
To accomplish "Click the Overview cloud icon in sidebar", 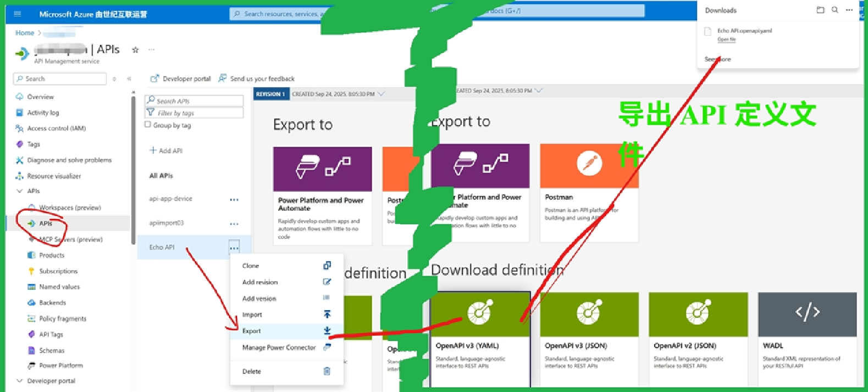I will pos(19,97).
